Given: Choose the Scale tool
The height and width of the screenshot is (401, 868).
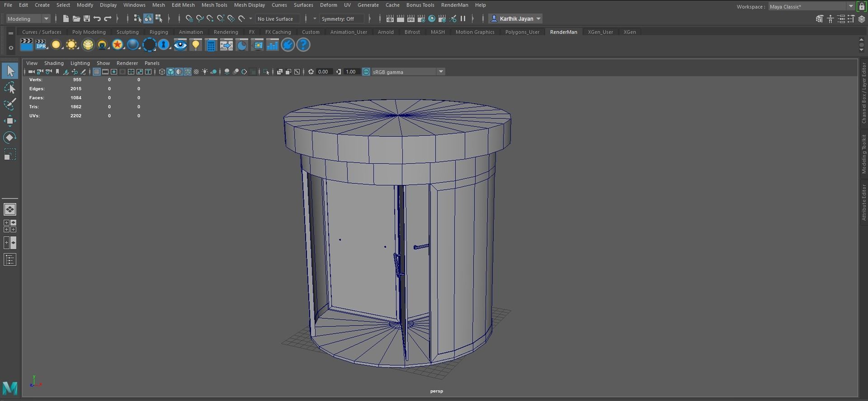Looking at the screenshot, I should click(x=10, y=154).
